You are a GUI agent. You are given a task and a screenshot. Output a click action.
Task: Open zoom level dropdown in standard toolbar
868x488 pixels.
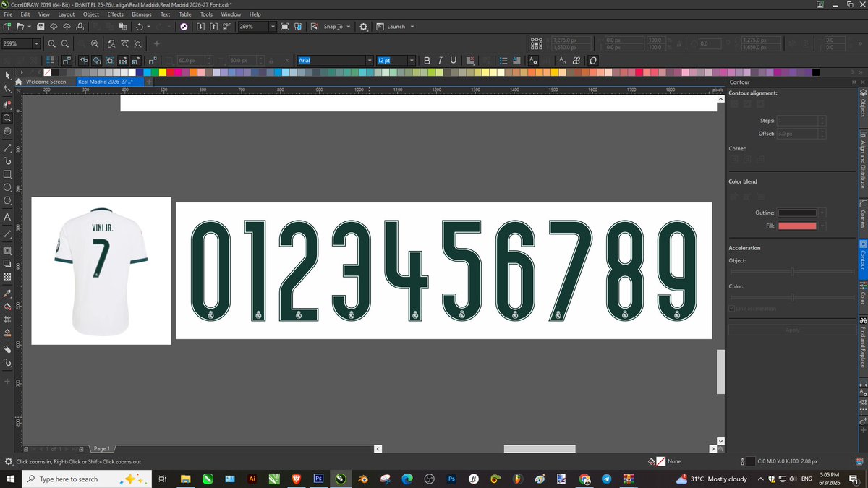coord(273,27)
